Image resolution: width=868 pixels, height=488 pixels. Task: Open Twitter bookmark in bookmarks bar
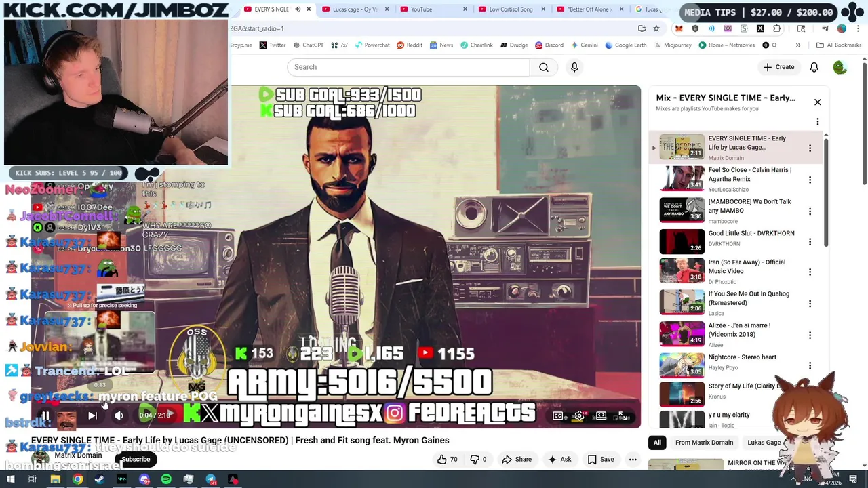point(272,45)
